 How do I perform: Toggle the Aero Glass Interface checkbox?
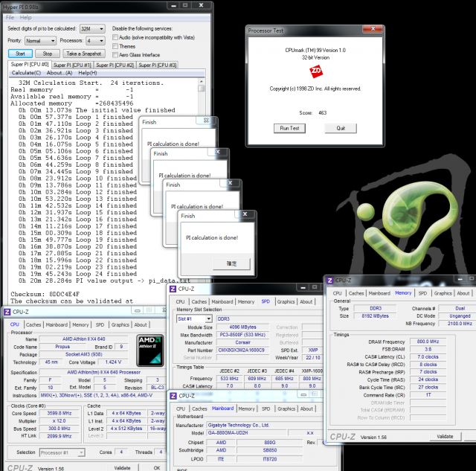pos(115,55)
